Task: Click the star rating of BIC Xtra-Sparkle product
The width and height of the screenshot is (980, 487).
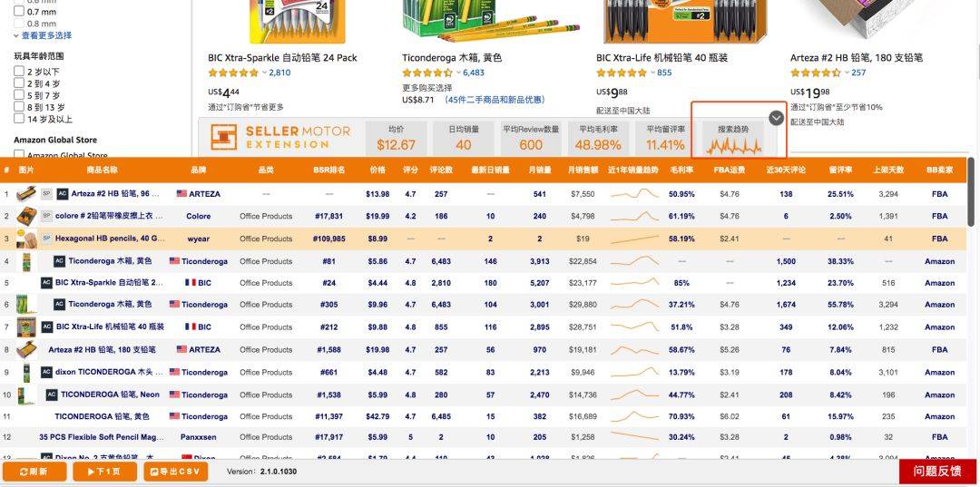Action: click(233, 73)
